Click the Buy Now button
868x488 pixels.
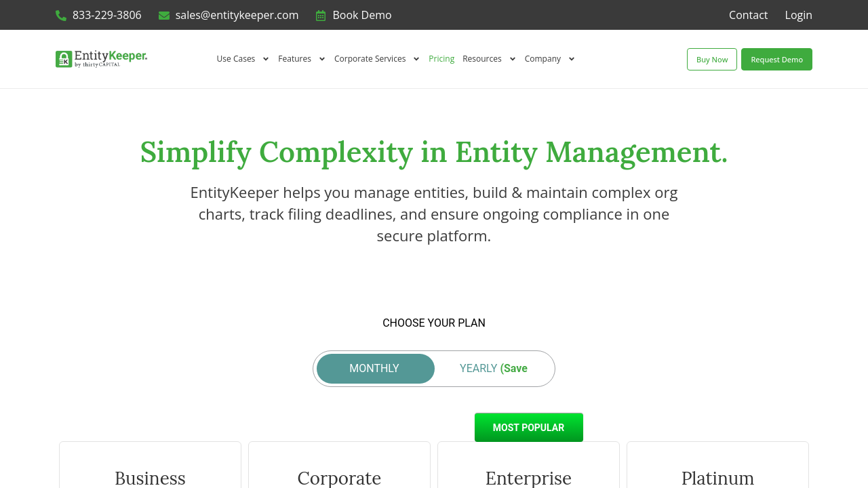click(x=711, y=59)
